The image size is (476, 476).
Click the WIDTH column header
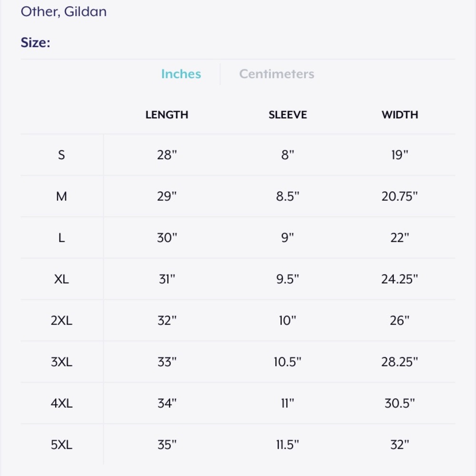click(400, 115)
